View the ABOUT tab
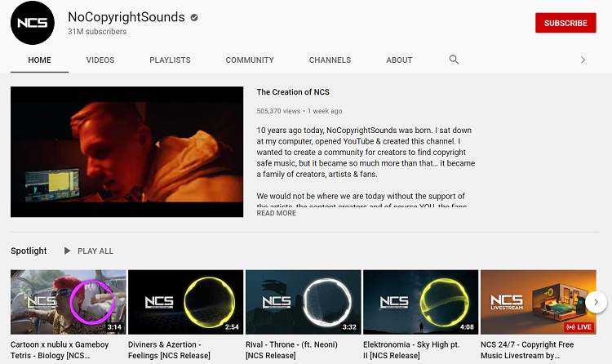Screen dimensions: 612x364 click(x=399, y=60)
